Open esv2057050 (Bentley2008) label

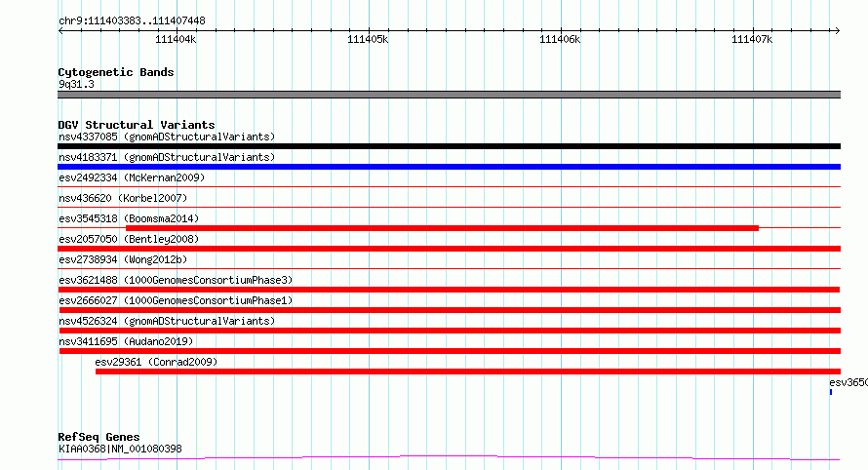129,239
